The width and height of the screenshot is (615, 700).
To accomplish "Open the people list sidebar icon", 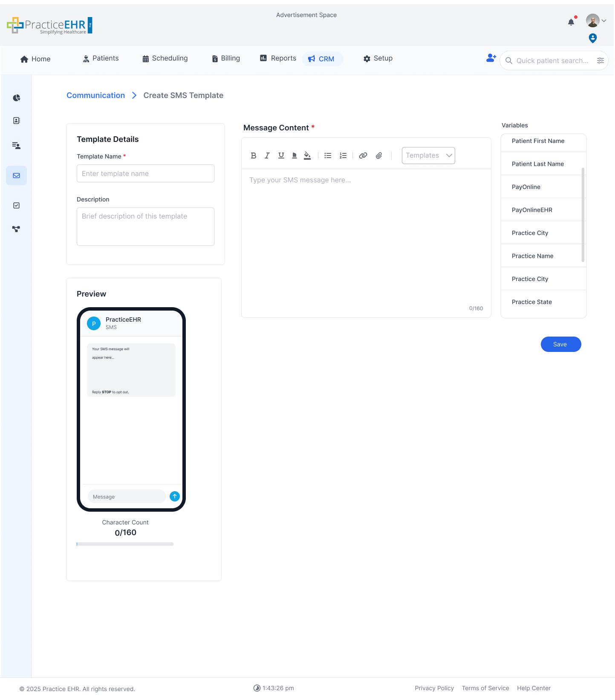I will (16, 146).
